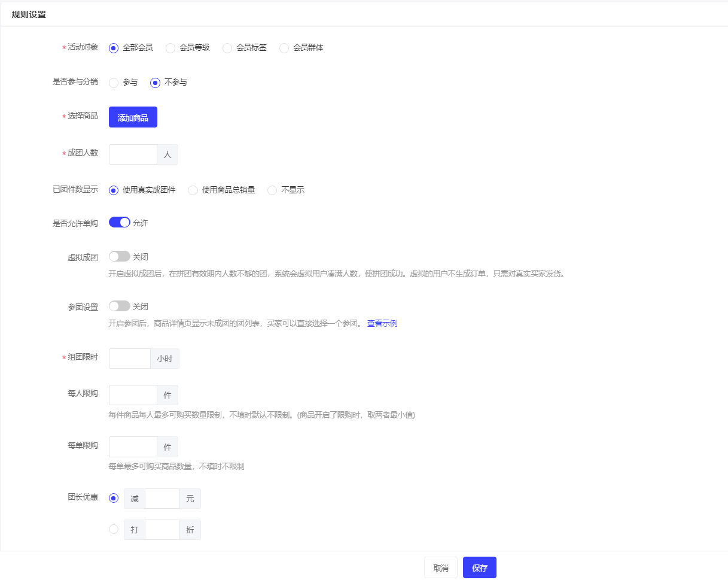Turn on the 参团设置 switch
This screenshot has height=583, width=728.
(120, 306)
